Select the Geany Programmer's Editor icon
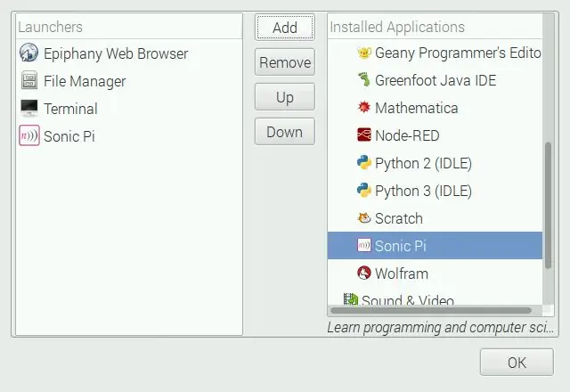Image resolution: width=570 pixels, height=392 pixels. pos(364,53)
